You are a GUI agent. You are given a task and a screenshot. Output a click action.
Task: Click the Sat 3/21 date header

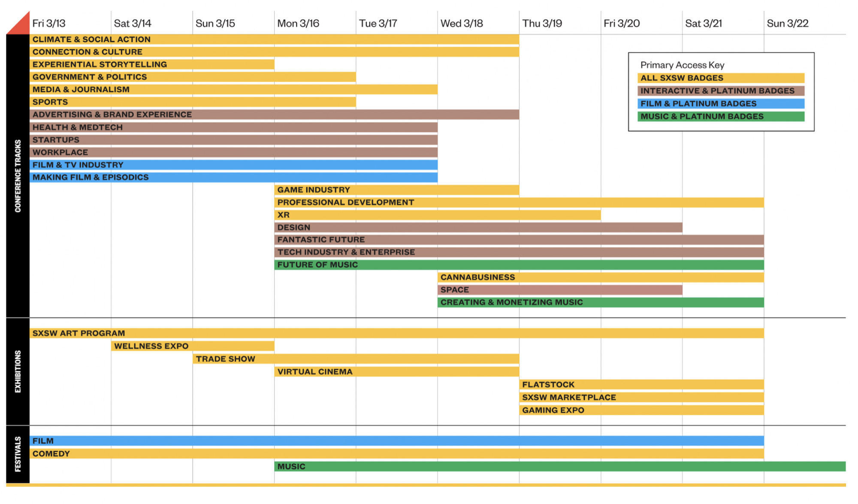704,24
